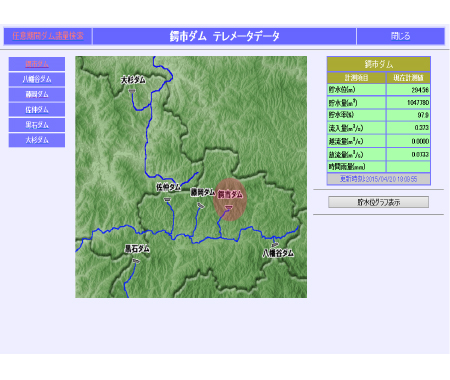Open the 任意期間ダム流量検索 search link
Screen dimensions: 450x380
(x=48, y=36)
